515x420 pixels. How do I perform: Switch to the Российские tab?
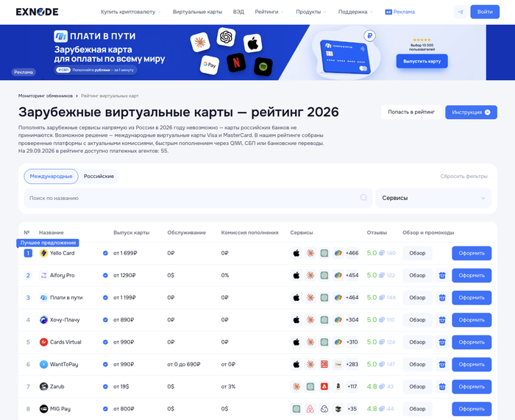click(99, 177)
